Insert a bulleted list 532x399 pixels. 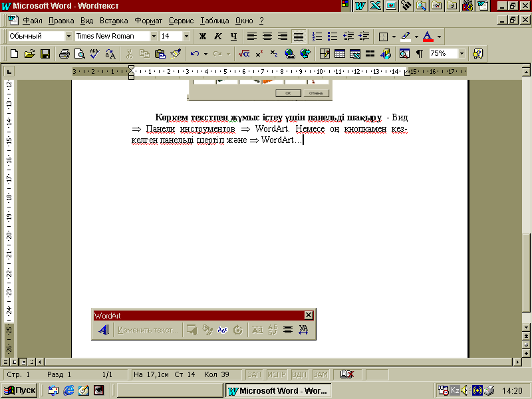[332, 36]
